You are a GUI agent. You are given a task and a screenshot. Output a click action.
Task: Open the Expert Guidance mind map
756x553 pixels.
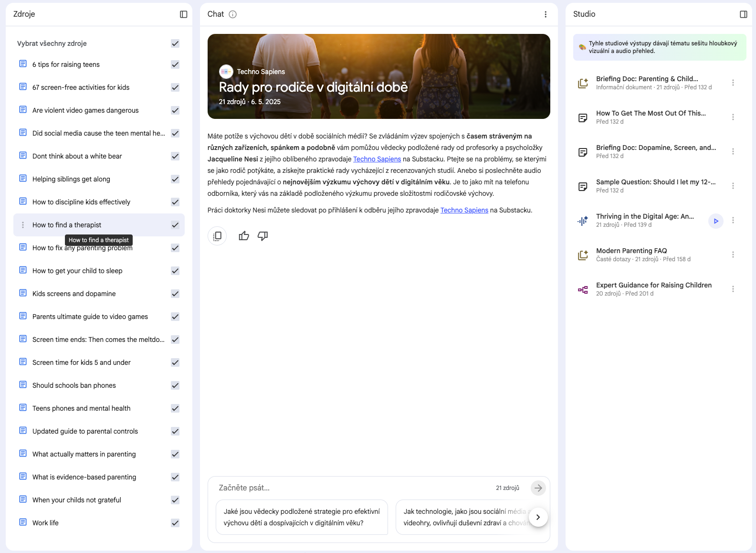click(653, 285)
